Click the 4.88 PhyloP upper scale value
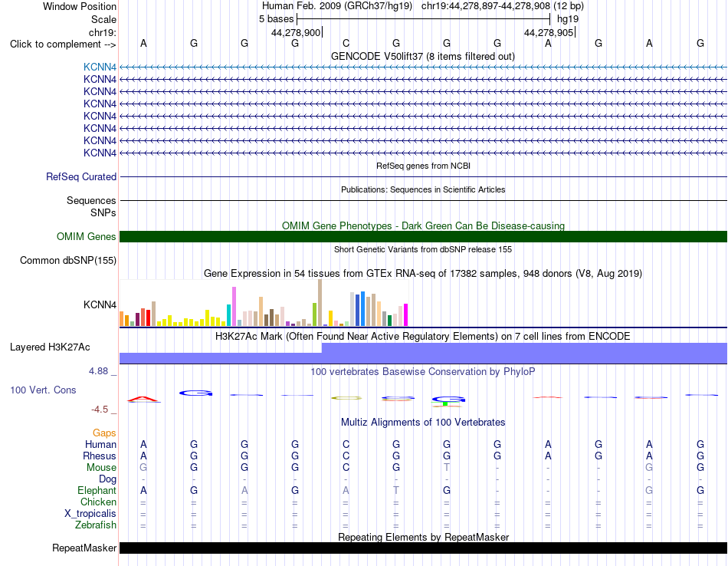The image size is (728, 566). pyautogui.click(x=98, y=371)
